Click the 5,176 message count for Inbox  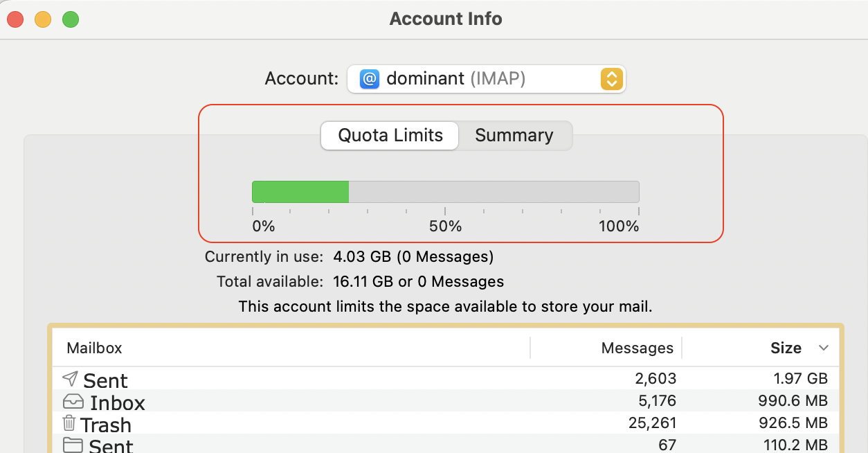coord(658,401)
